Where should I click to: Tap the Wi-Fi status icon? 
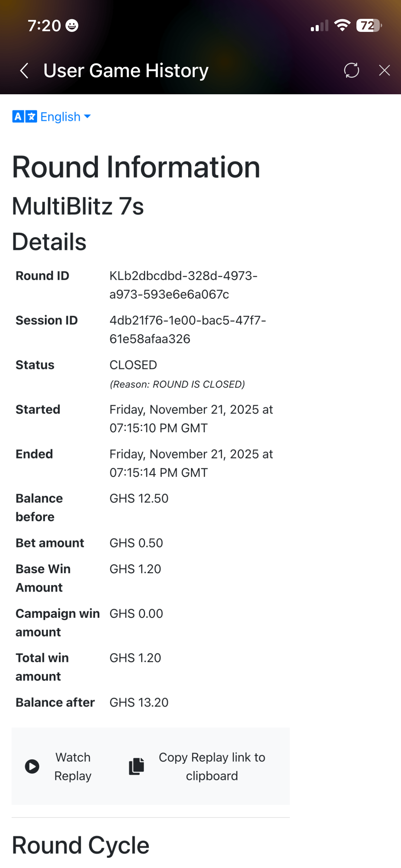[342, 25]
